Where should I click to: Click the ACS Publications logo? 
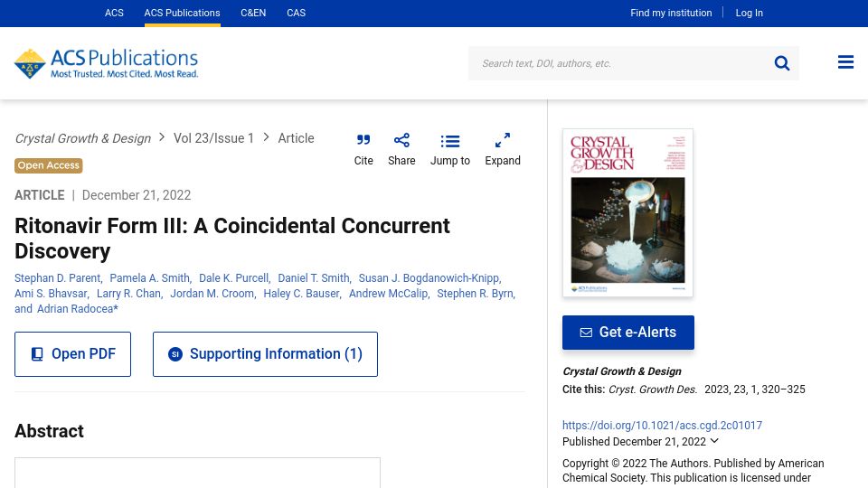pos(107,63)
